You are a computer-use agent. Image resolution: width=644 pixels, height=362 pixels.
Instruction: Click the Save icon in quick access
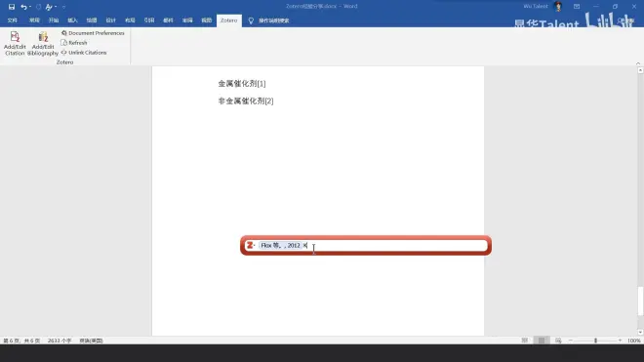point(12,7)
